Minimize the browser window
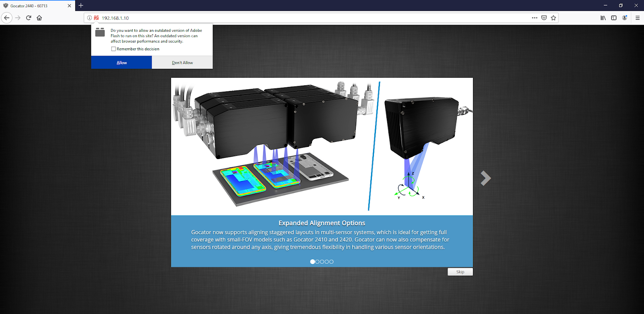 pos(605,5)
